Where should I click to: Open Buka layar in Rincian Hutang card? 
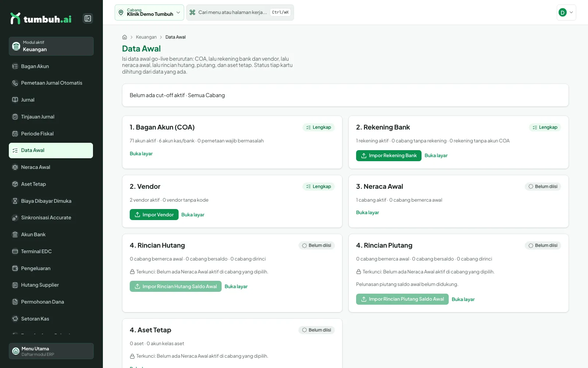236,287
